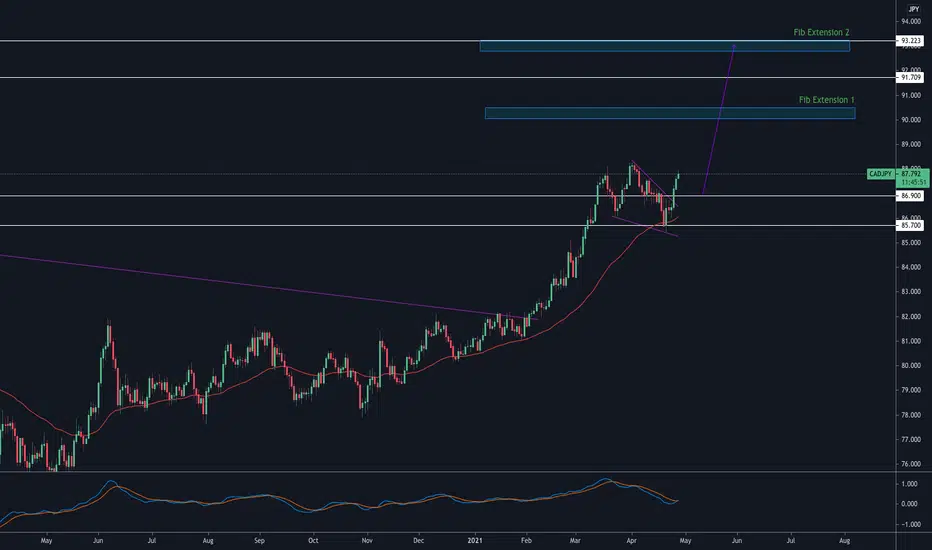The width and height of the screenshot is (932, 550).
Task: Select the 85.700 price level label
Action: [x=911, y=225]
